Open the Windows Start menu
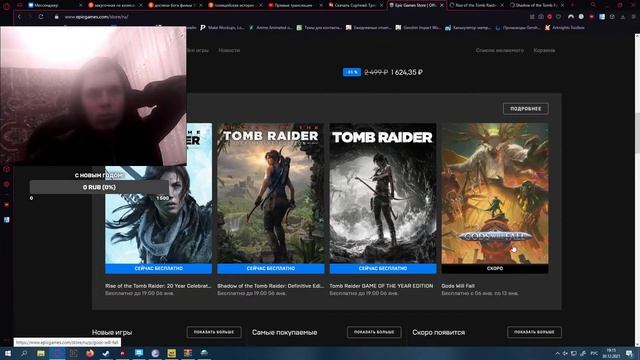 [7, 353]
